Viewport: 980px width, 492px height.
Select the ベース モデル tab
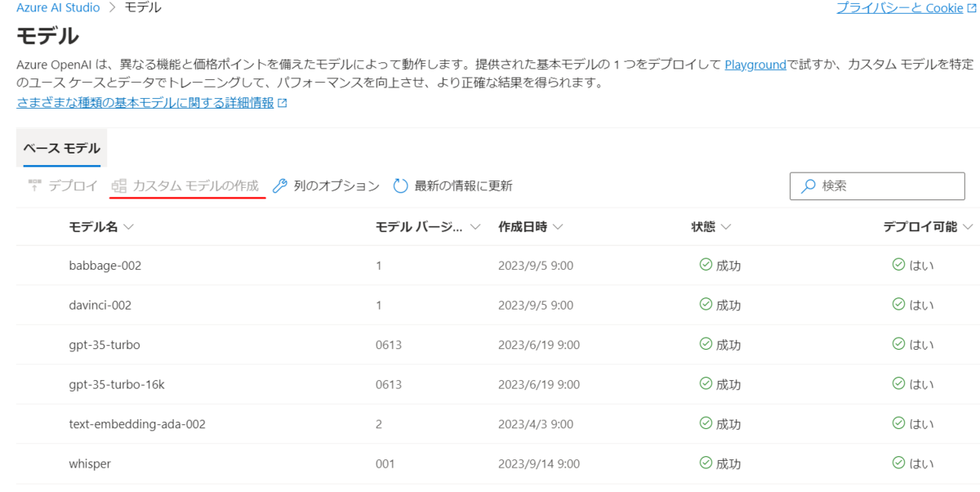click(61, 148)
